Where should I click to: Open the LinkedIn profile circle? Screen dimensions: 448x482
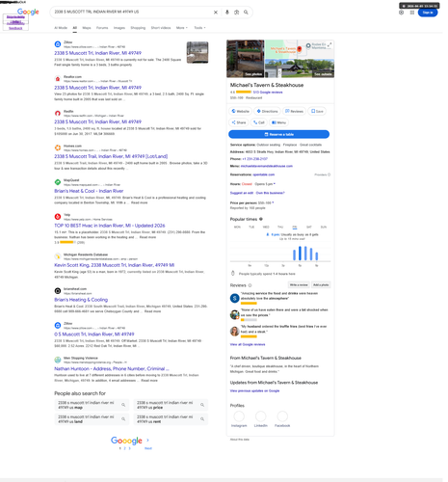[260, 416]
